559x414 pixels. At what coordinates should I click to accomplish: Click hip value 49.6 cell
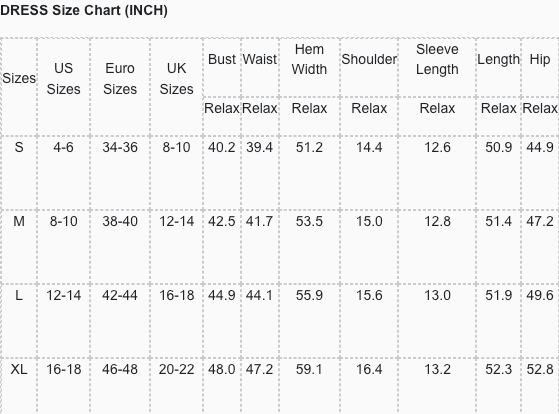pos(540,295)
